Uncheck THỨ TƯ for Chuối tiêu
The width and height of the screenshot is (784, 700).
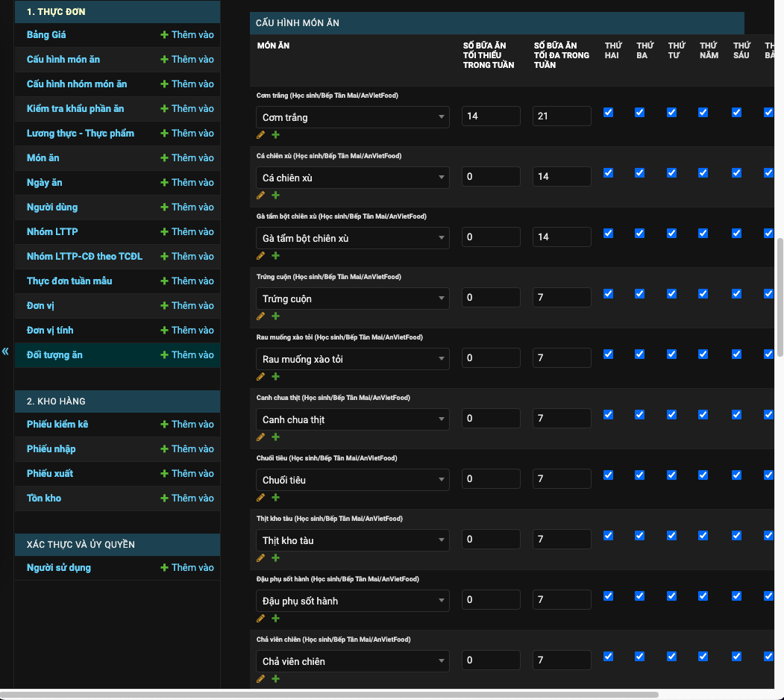click(x=671, y=475)
